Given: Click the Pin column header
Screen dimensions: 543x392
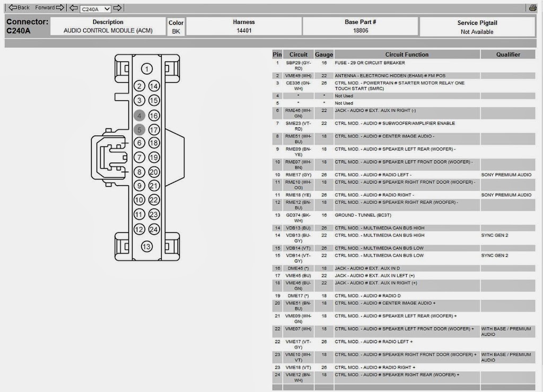Looking at the screenshot, I should (277, 54).
